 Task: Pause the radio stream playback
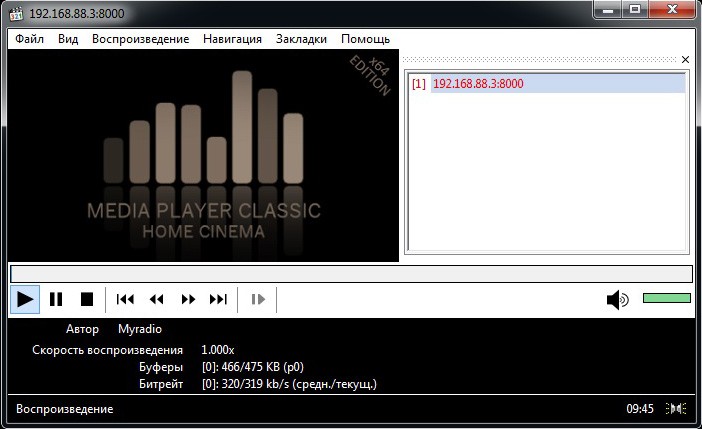[x=56, y=299]
